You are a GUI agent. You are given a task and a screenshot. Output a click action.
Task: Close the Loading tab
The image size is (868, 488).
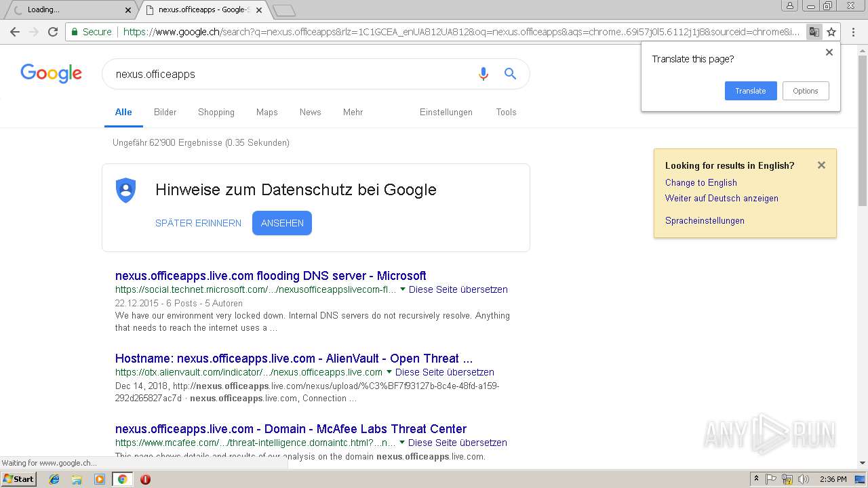(128, 10)
